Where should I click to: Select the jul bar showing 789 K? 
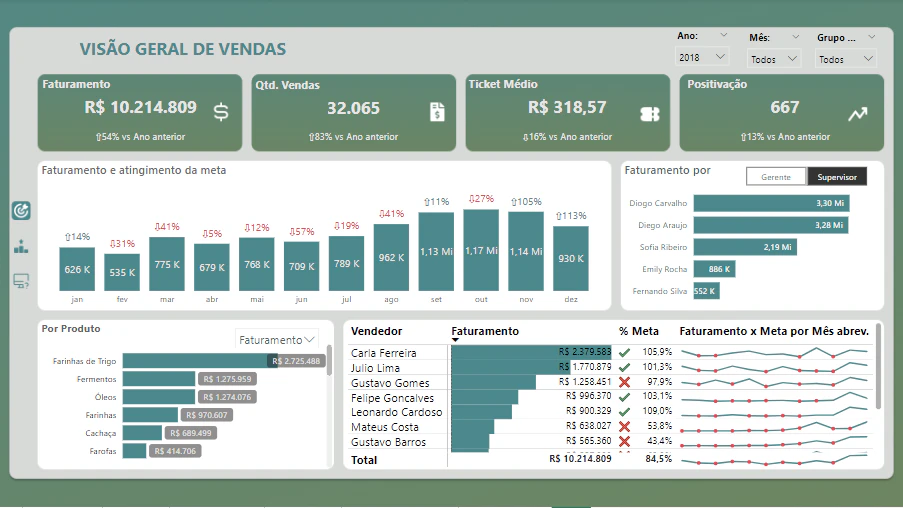pos(347,263)
